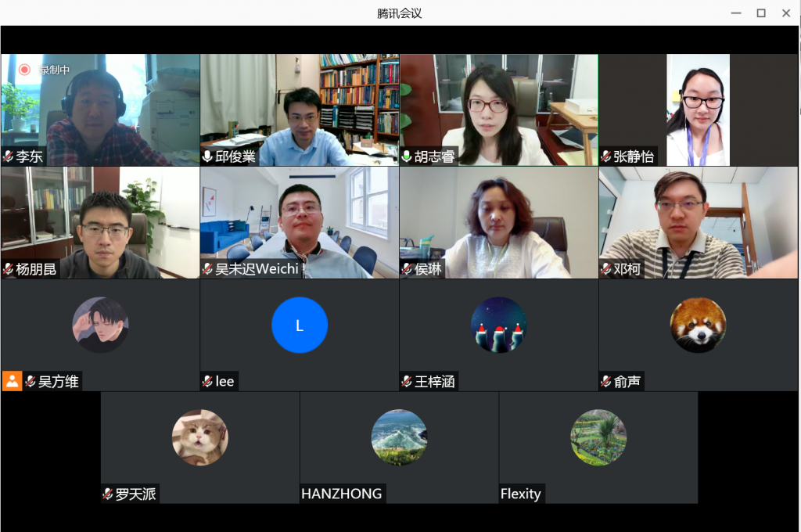Select 邓柯's video tile
Viewport: 801px width, 532px height.
[699, 222]
